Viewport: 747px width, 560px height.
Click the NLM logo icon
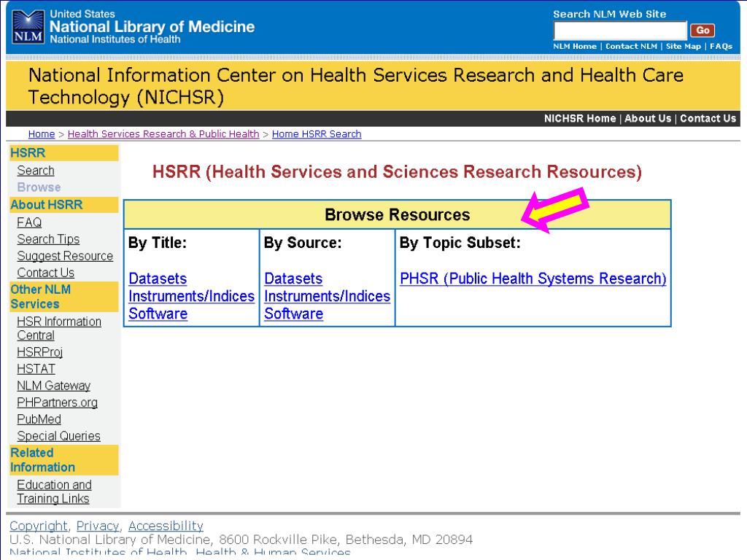(28, 27)
